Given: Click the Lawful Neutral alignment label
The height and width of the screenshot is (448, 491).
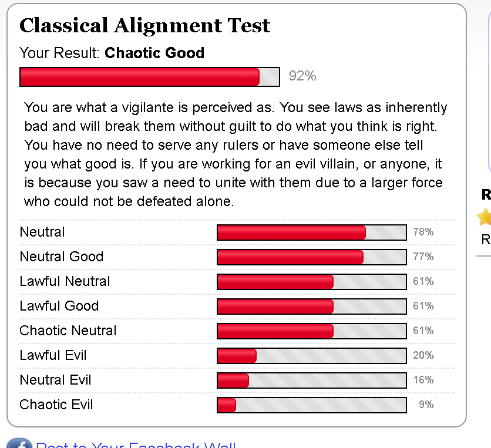Looking at the screenshot, I should (x=65, y=281).
